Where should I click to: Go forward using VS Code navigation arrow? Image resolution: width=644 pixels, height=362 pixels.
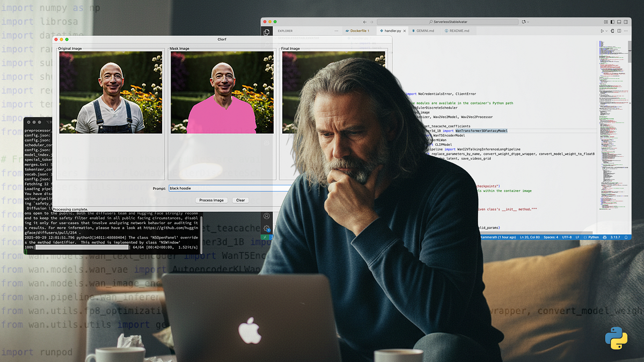click(x=371, y=22)
